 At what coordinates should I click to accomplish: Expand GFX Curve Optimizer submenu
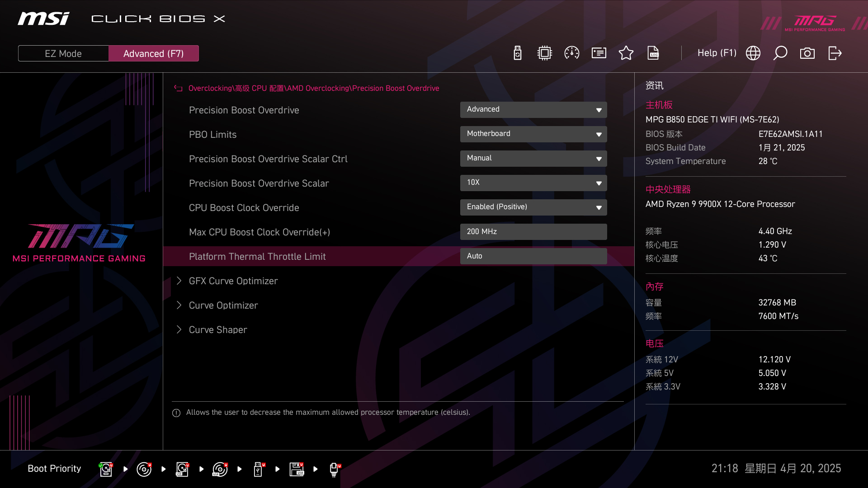point(233,281)
